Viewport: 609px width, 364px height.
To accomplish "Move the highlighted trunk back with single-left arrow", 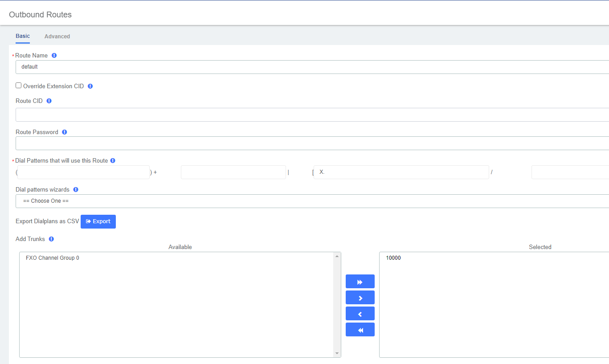I will [x=360, y=314].
